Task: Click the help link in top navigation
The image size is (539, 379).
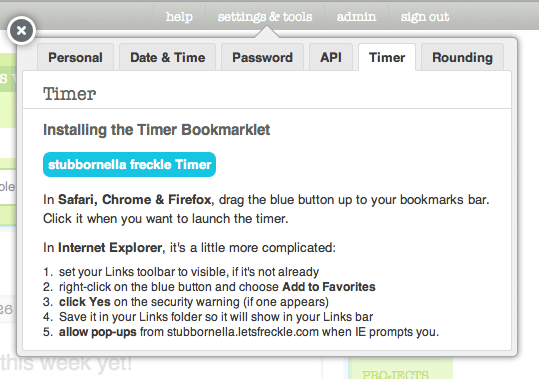Action: [179, 16]
